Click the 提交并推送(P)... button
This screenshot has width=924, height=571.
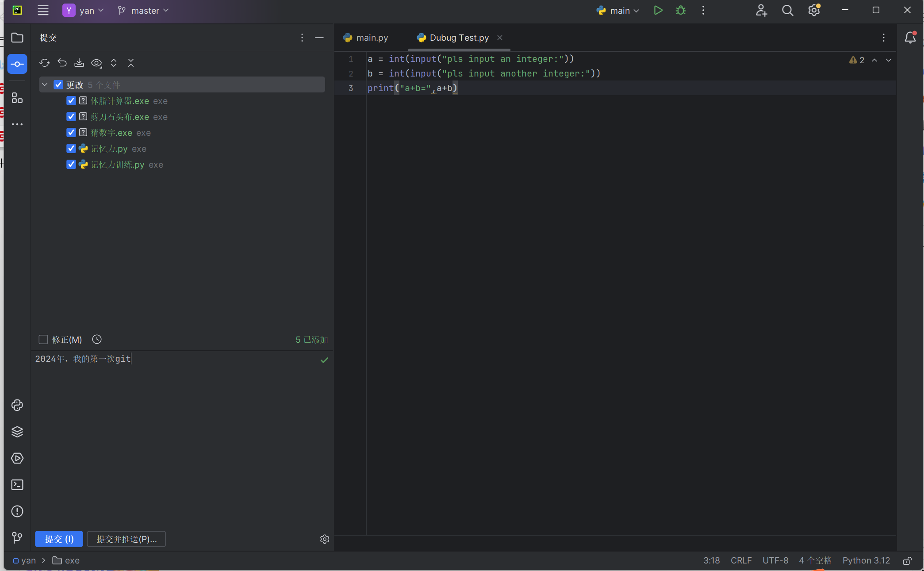127,539
